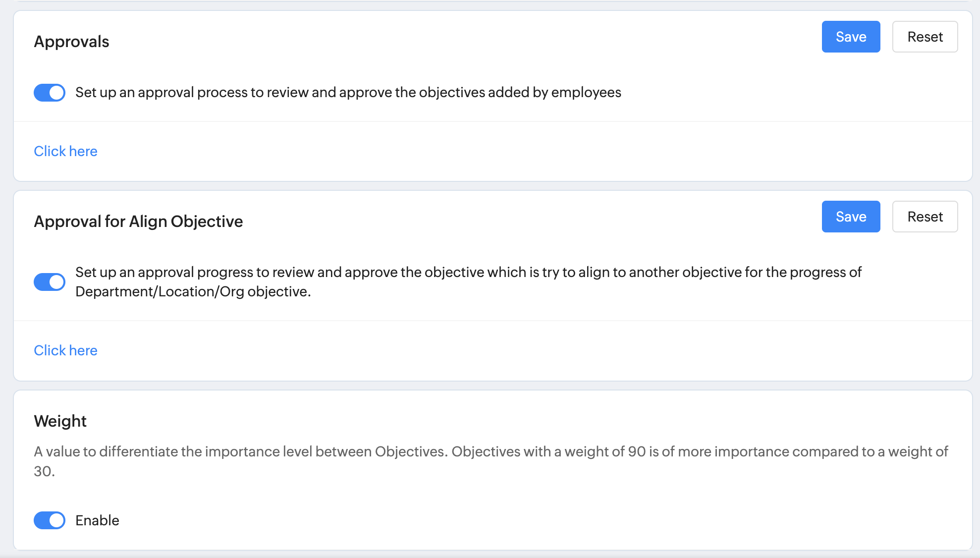Image resolution: width=980 pixels, height=558 pixels.
Task: Switch off the Weight Enable toggle
Action: pos(50,520)
